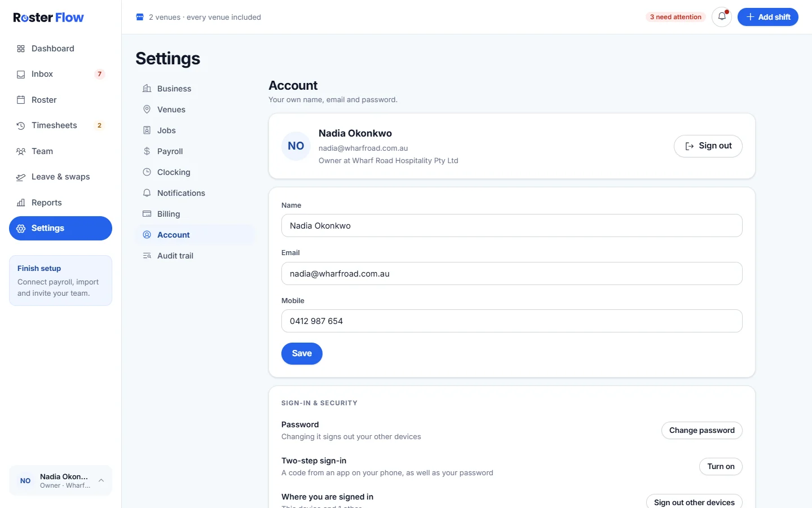Expand the user menu chevron at sidebar bottom
Screen dimensions: 812x508
(101, 480)
